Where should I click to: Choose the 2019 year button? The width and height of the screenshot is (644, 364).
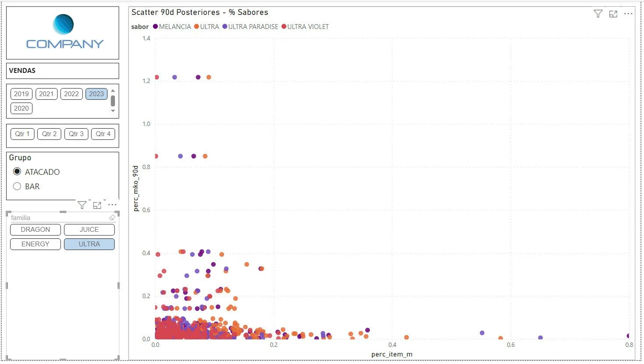tap(21, 94)
